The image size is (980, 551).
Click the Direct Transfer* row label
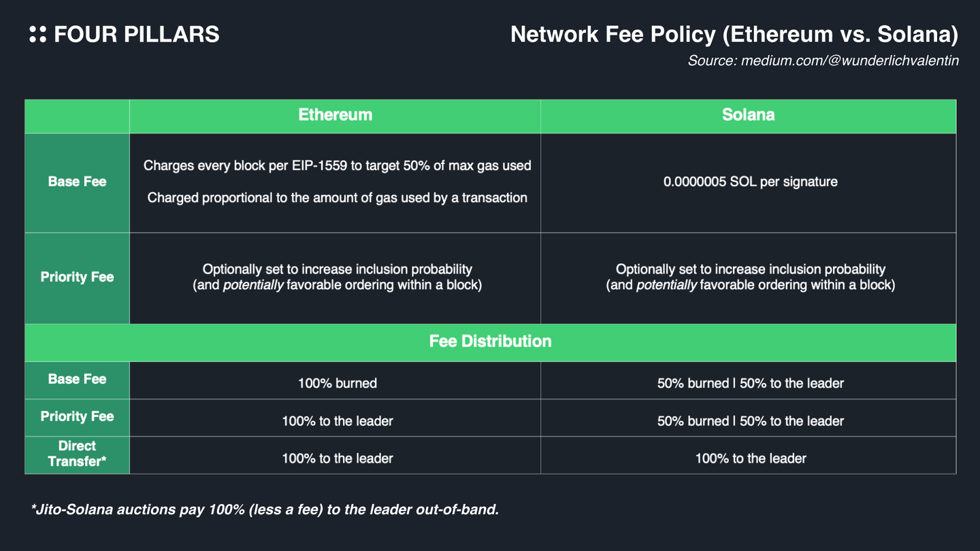point(77,454)
